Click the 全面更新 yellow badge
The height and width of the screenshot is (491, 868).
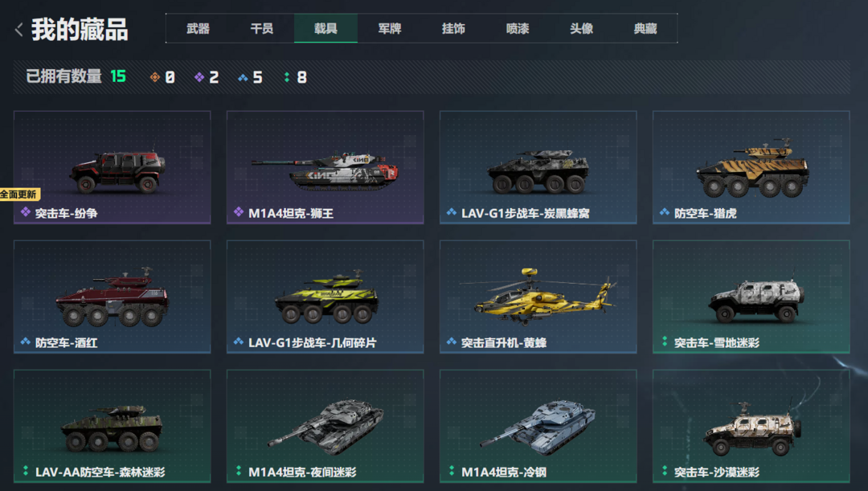[20, 194]
